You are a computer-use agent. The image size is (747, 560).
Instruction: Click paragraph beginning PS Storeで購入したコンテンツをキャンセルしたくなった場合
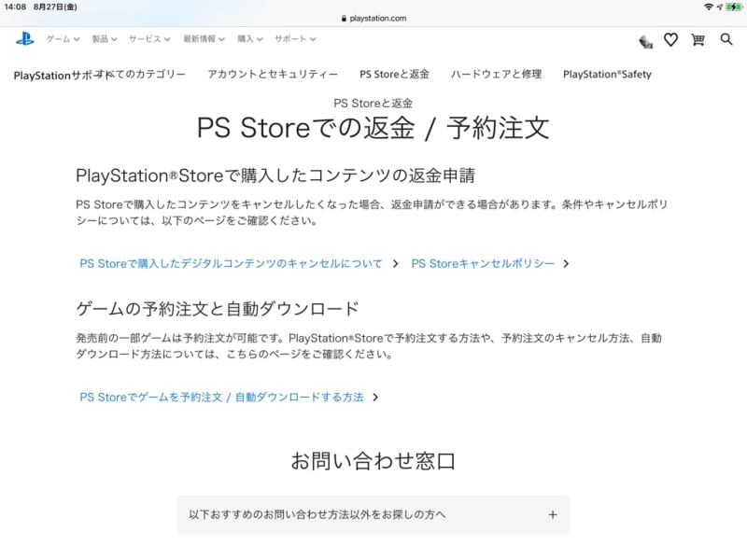click(x=372, y=213)
